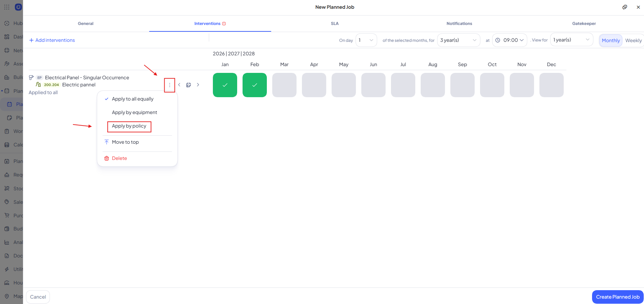Viewport: 644px width, 304px height.
Task: Click the Delete trash icon
Action: (x=107, y=158)
